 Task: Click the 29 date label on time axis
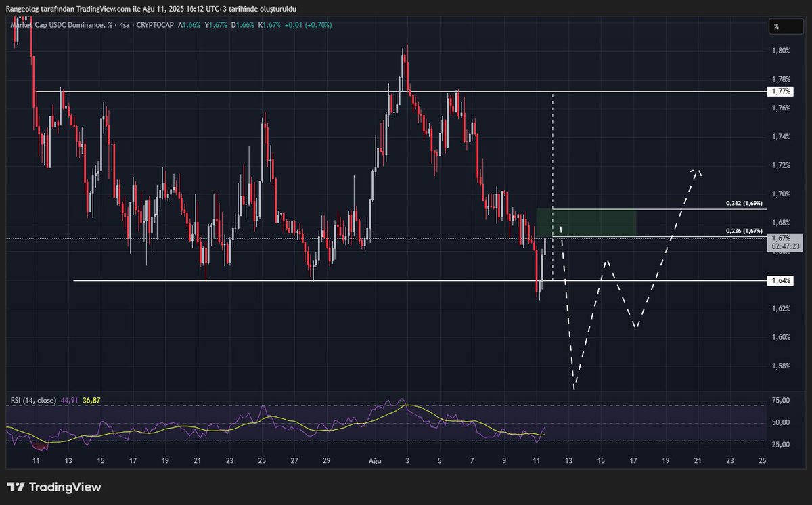(x=327, y=461)
